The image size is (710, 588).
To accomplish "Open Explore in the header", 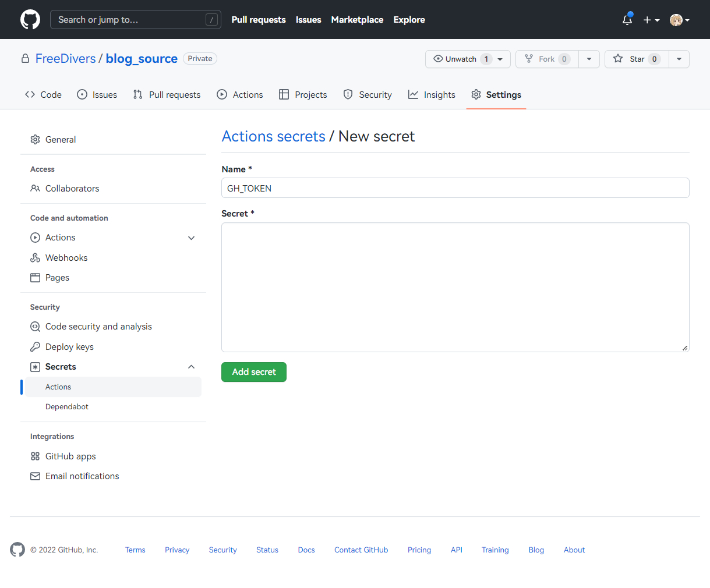I will click(x=409, y=20).
